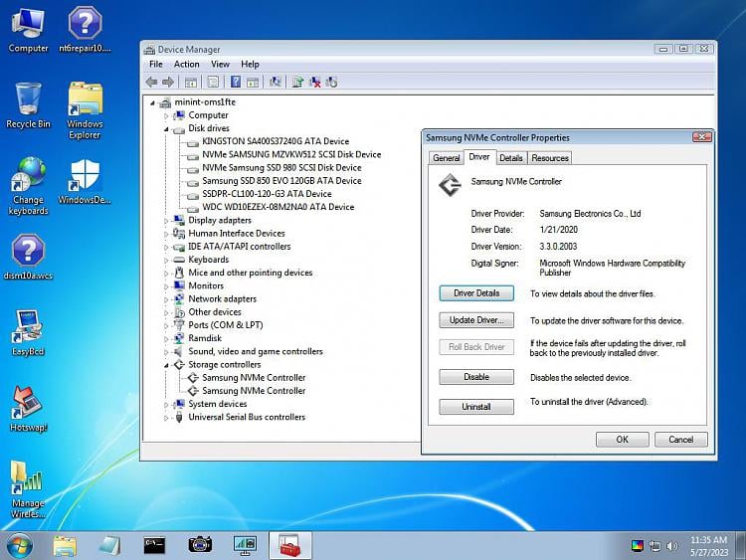
Task: Select the Ramdisk tree item
Action: [205, 338]
